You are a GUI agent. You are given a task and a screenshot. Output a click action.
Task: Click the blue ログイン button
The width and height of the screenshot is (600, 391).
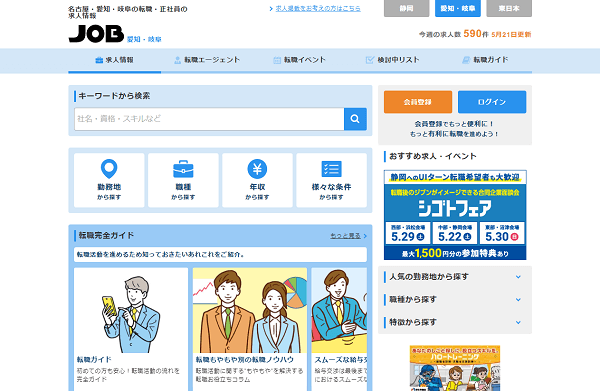click(x=492, y=102)
